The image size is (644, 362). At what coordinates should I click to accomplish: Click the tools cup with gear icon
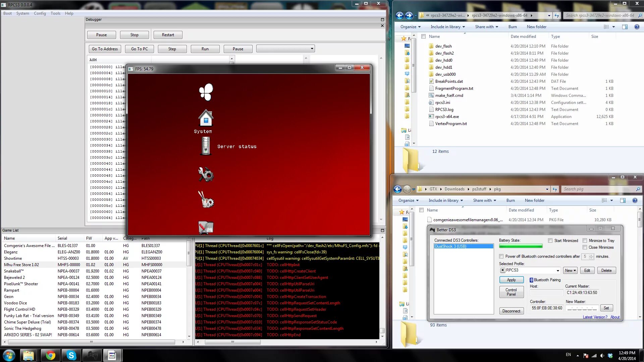point(206,200)
